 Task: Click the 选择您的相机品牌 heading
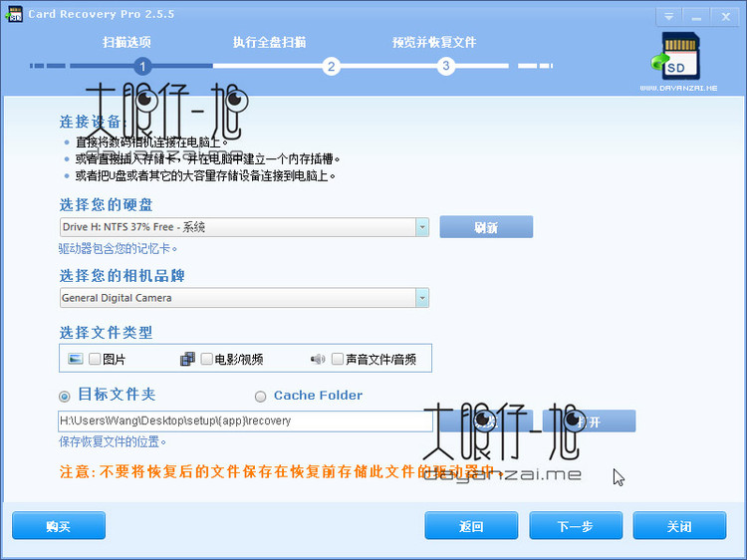122,276
